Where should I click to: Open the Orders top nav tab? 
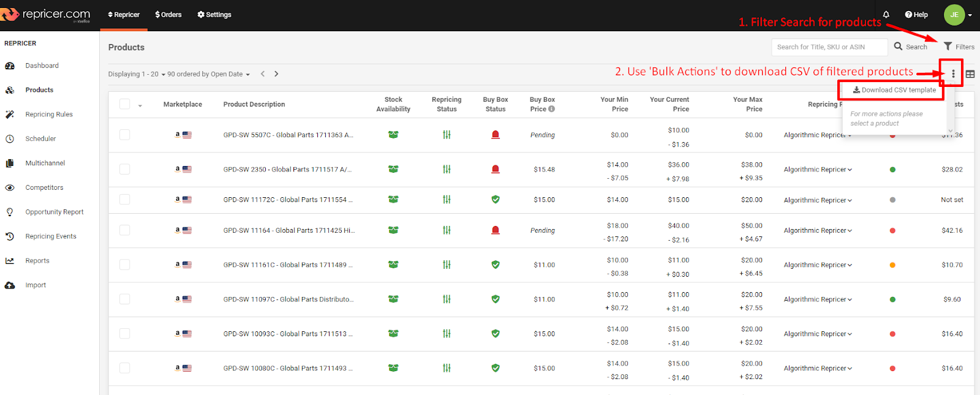(168, 15)
